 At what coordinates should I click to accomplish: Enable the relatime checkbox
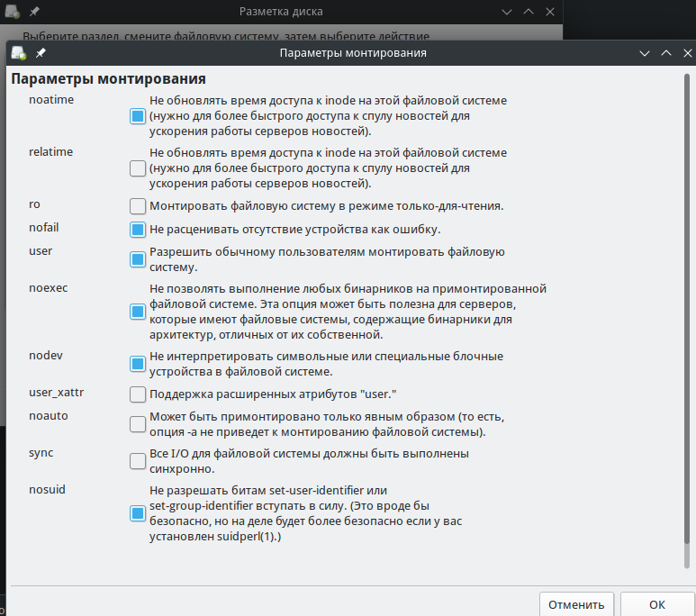tap(138, 168)
